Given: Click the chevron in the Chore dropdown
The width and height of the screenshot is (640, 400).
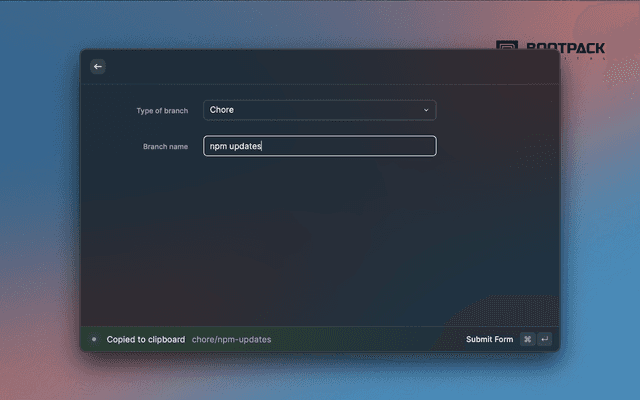Looking at the screenshot, I should 426,110.
